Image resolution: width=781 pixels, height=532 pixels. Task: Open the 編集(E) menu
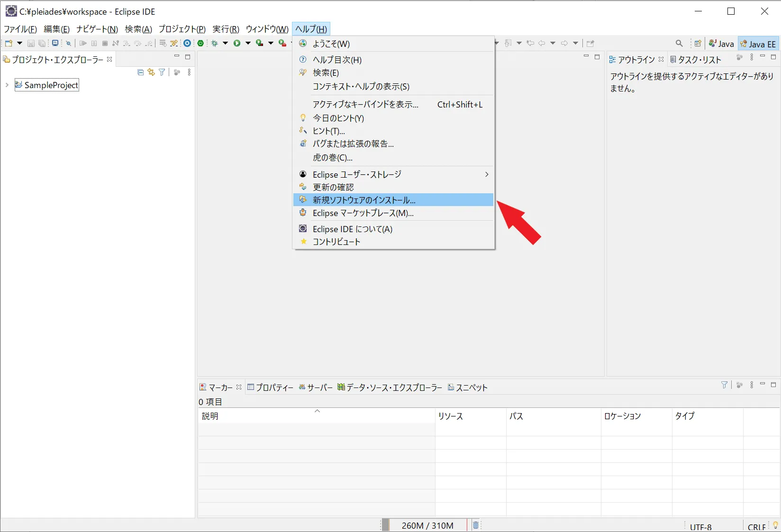click(56, 29)
